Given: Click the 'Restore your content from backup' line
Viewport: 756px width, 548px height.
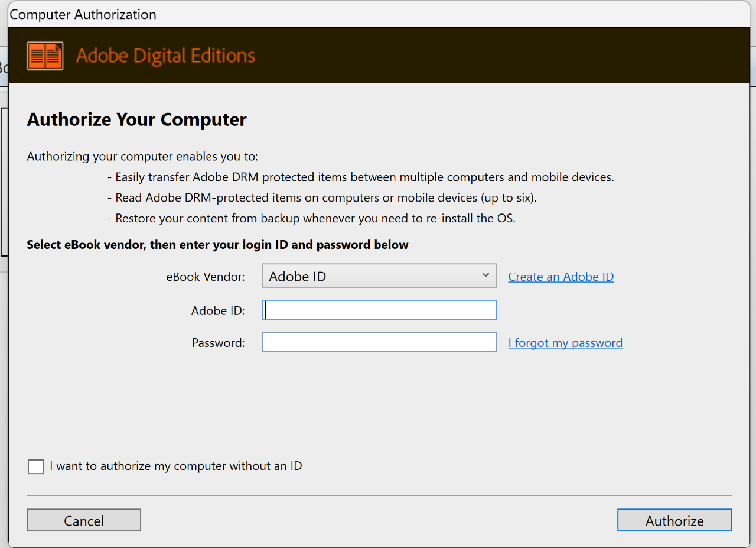Looking at the screenshot, I should point(311,218).
